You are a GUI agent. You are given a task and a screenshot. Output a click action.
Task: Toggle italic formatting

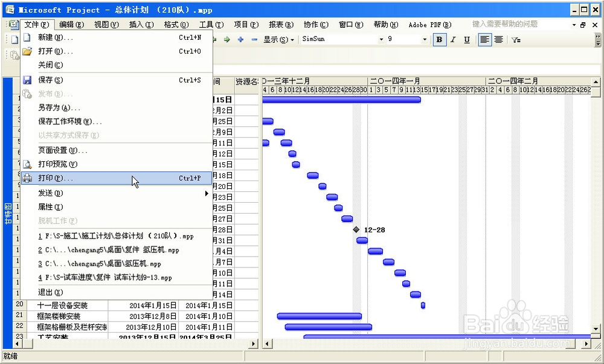[453, 40]
